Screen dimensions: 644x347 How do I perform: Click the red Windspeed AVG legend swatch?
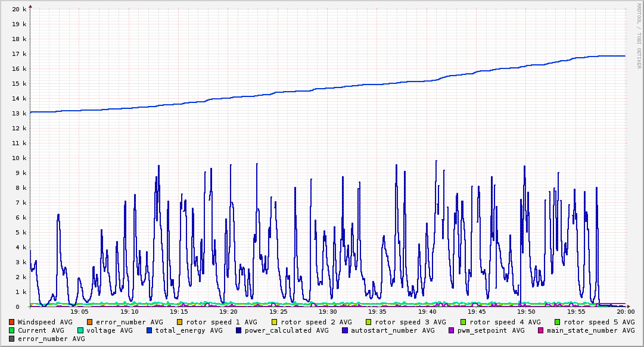(x=12, y=322)
